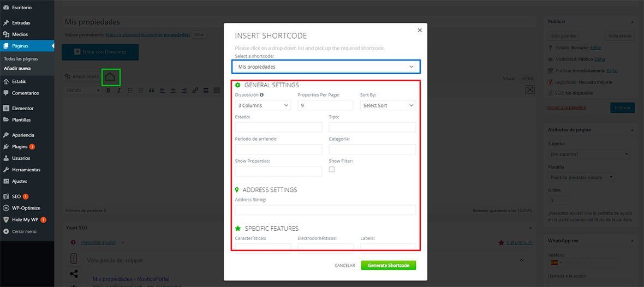The height and width of the screenshot is (287, 644).
Task: Click Mover a la papelera link
Action: point(567,107)
